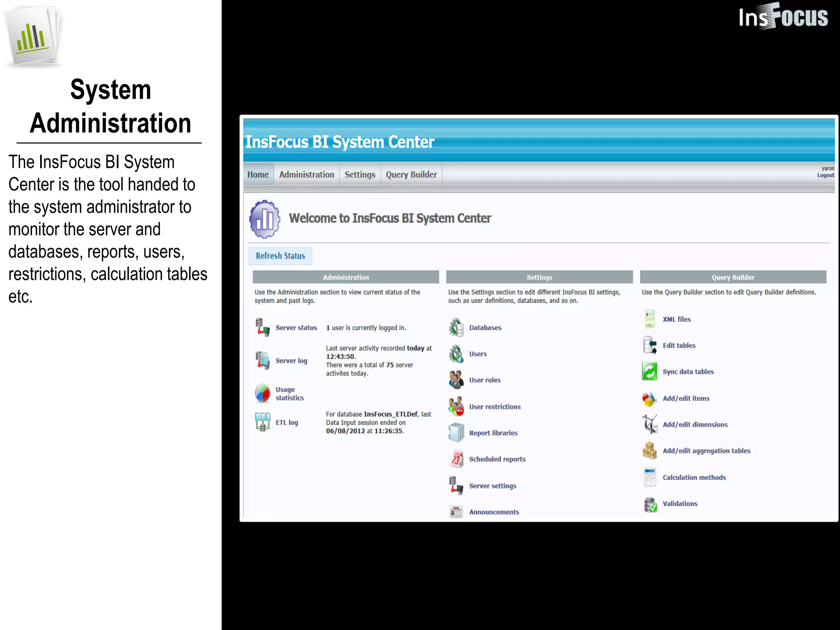Open the User restrictions link
840x630 pixels.
click(495, 406)
